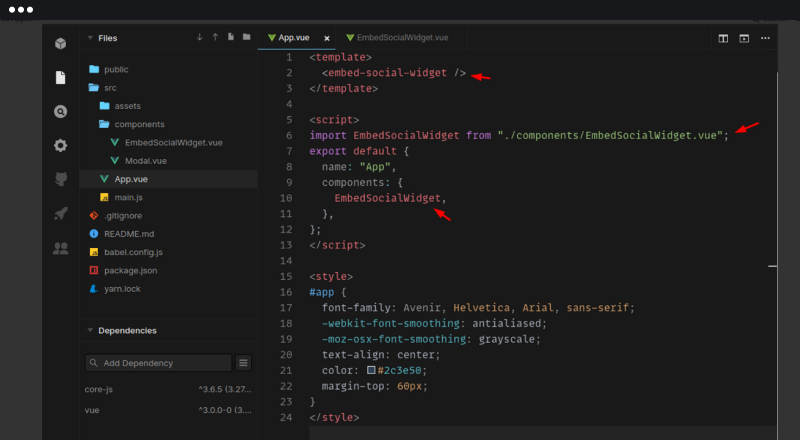This screenshot has height=440, width=800.
Task: Click the download arrow icon in Files header
Action: pyautogui.click(x=199, y=37)
